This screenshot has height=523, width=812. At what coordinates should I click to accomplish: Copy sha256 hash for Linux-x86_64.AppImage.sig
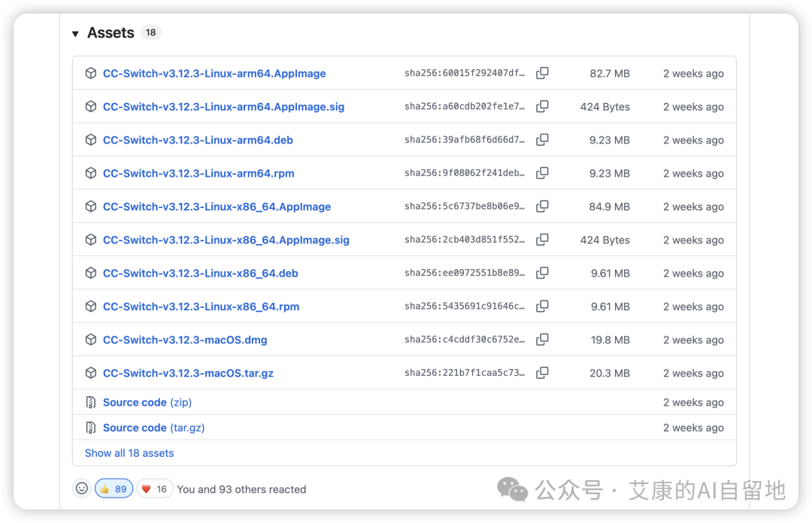[x=542, y=240]
